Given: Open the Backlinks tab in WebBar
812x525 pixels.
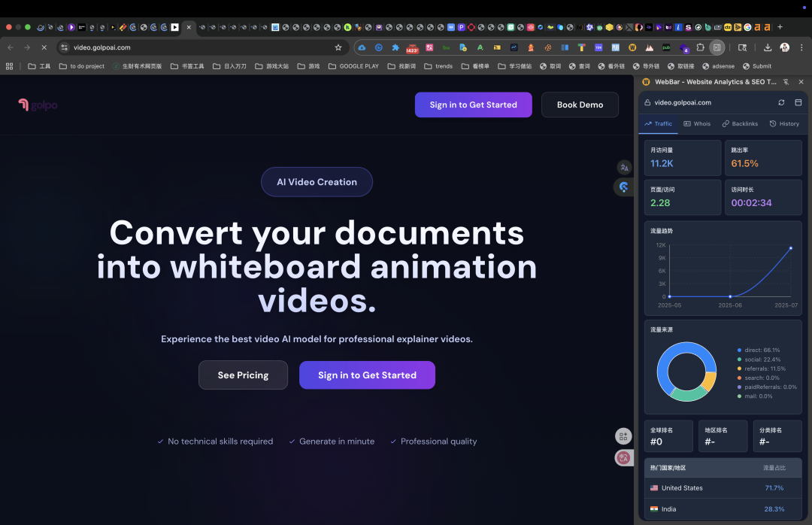Looking at the screenshot, I should click(x=740, y=124).
